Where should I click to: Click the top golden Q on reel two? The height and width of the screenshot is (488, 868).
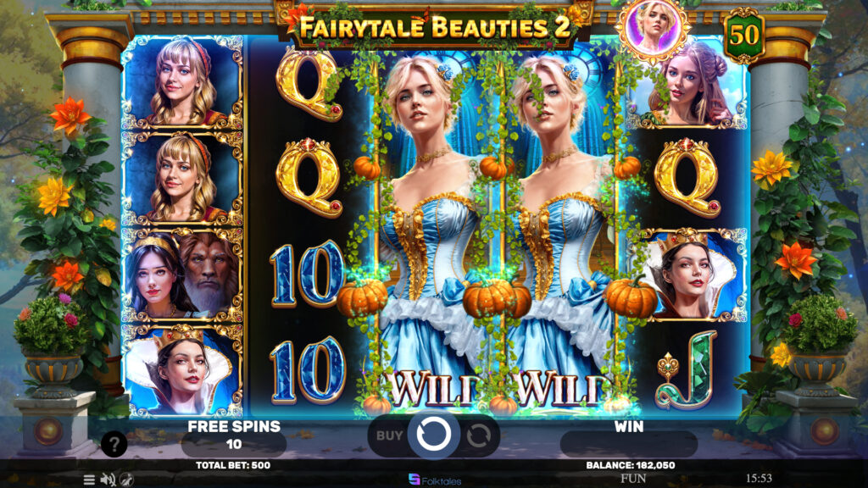coord(308,84)
